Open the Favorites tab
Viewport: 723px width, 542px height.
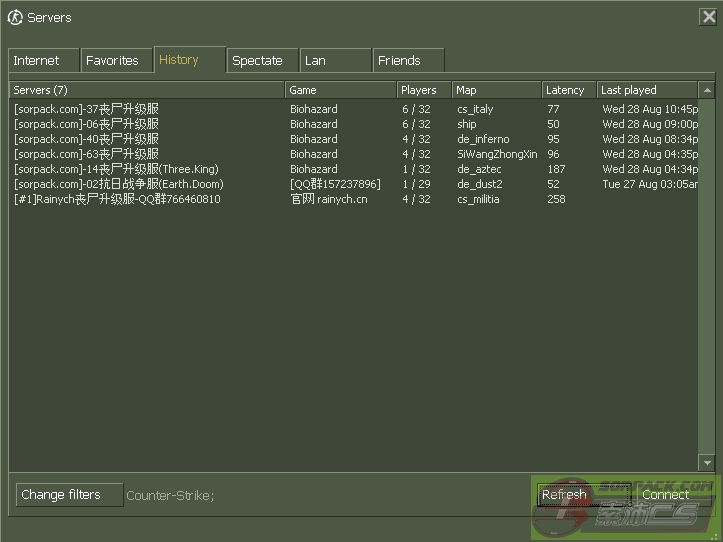tap(117, 60)
